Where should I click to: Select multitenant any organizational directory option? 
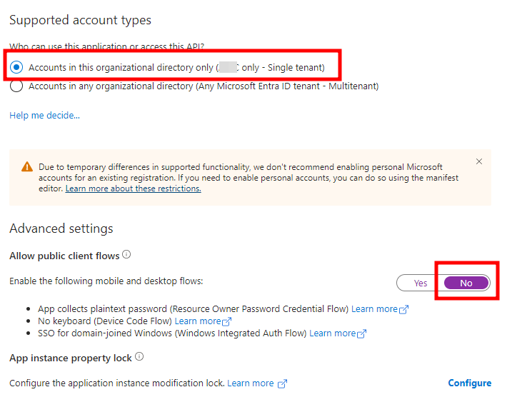click(16, 86)
